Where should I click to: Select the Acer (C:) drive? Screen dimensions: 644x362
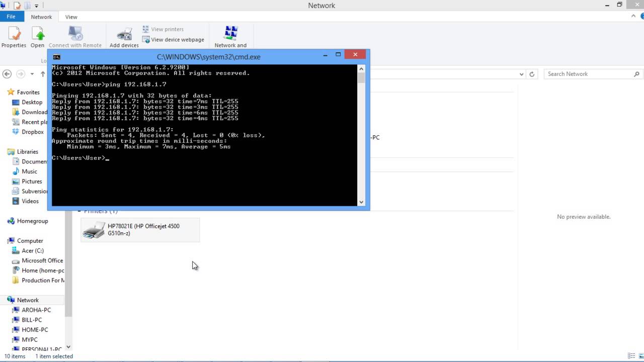tap(33, 251)
